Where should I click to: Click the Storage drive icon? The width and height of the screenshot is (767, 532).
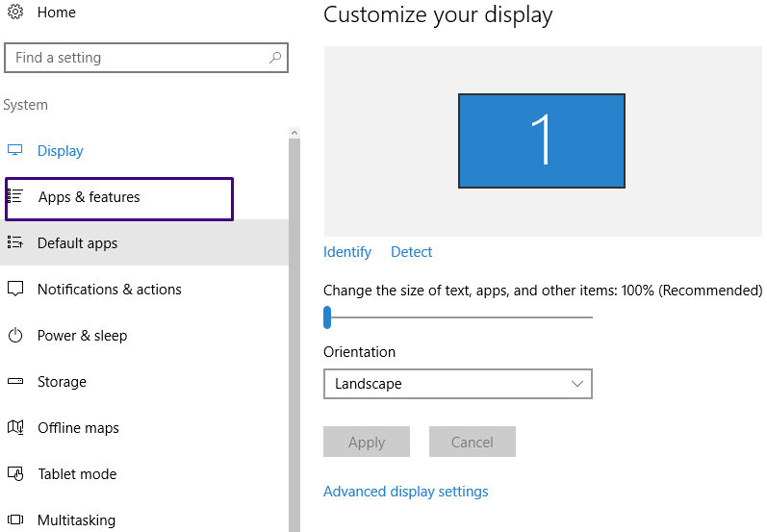point(15,382)
